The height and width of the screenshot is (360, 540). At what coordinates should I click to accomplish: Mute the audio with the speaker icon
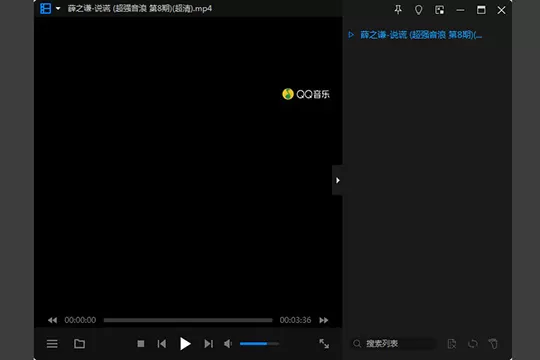(228, 343)
